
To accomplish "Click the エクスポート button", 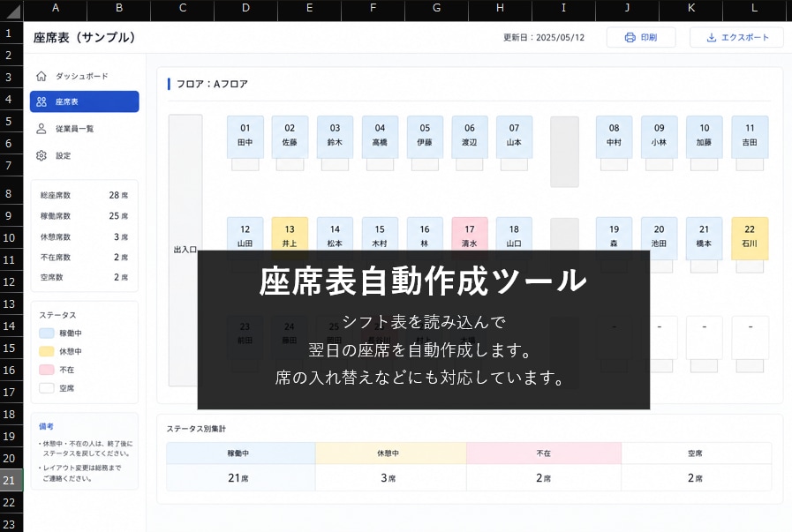I will coord(736,37).
